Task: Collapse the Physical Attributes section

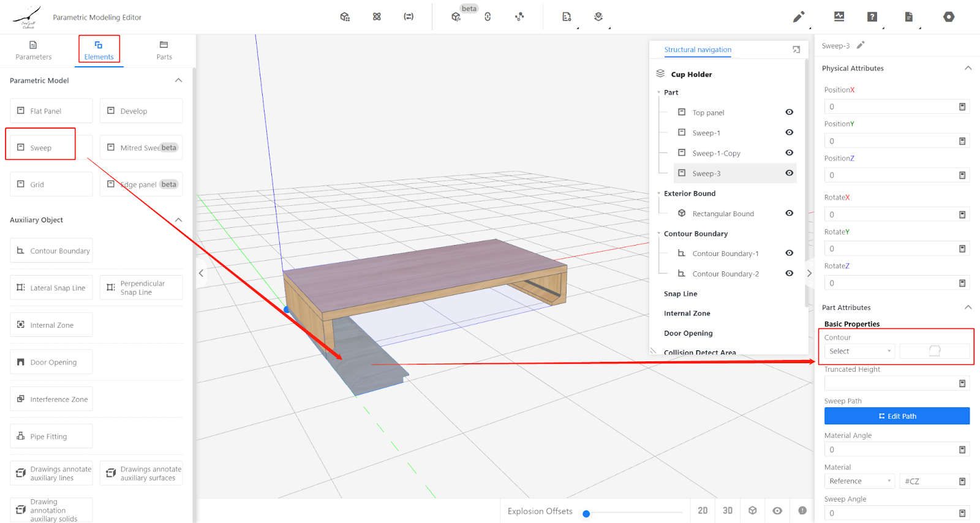Action: tap(968, 68)
